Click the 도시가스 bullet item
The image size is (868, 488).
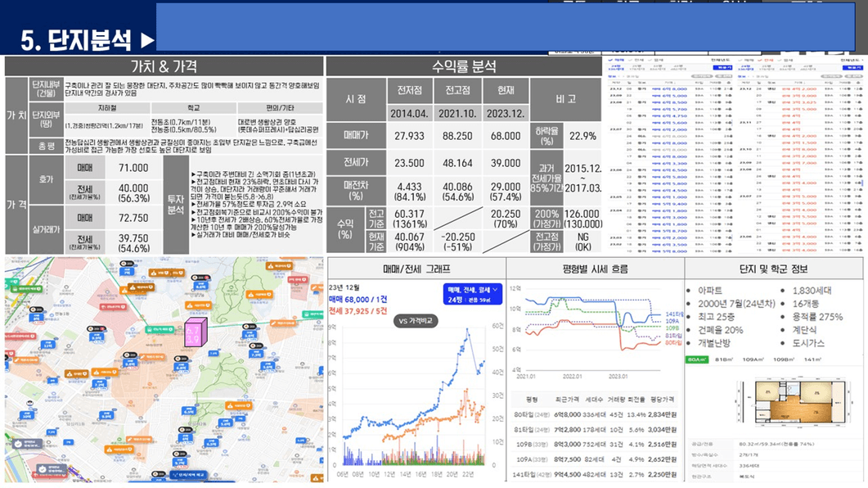808,343
